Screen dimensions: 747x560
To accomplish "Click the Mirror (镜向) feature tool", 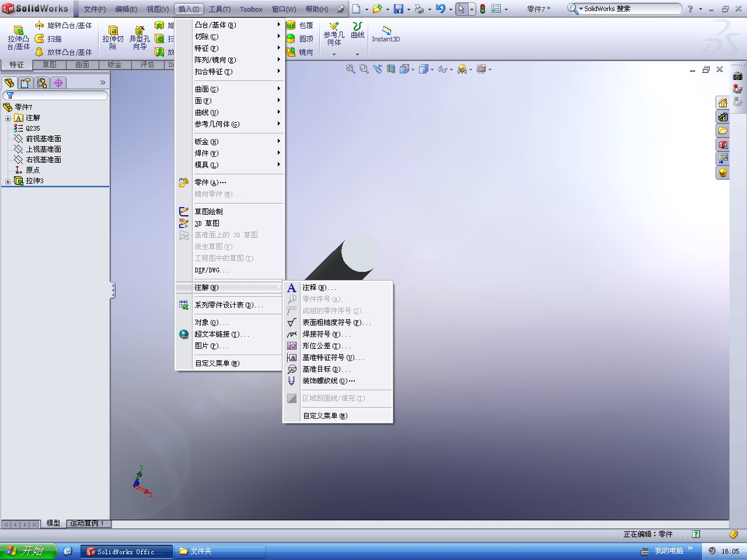I will (300, 52).
